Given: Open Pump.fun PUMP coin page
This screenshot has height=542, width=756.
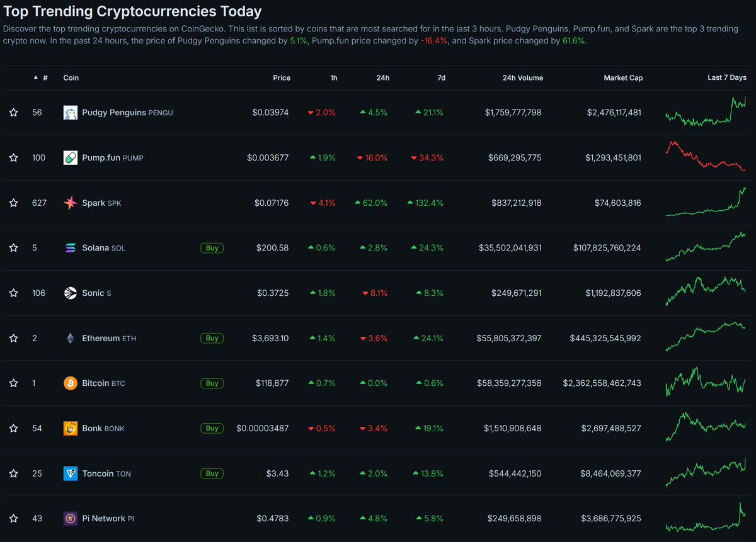Looking at the screenshot, I should pyautogui.click(x=113, y=157).
